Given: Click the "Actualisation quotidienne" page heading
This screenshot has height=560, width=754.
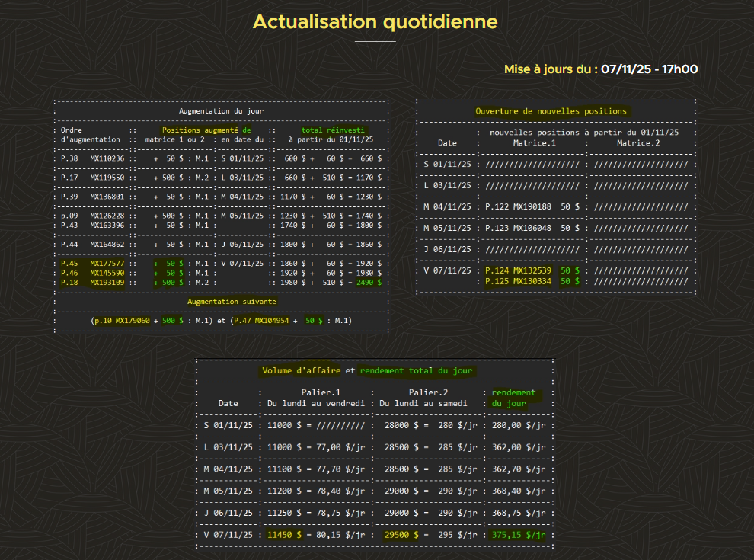Looking at the screenshot, I should 375,22.
